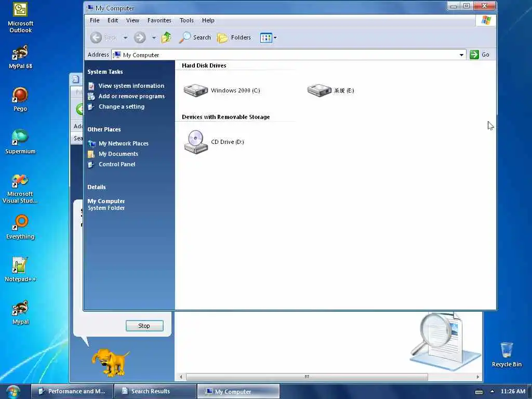This screenshot has height=399, width=532.
Task: Click the Address bar field
Action: click(x=288, y=55)
